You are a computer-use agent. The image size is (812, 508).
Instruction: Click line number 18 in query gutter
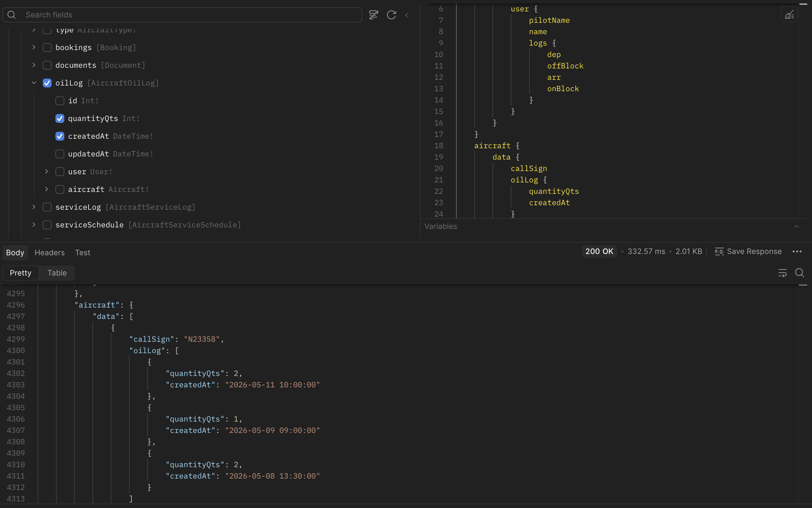439,145
